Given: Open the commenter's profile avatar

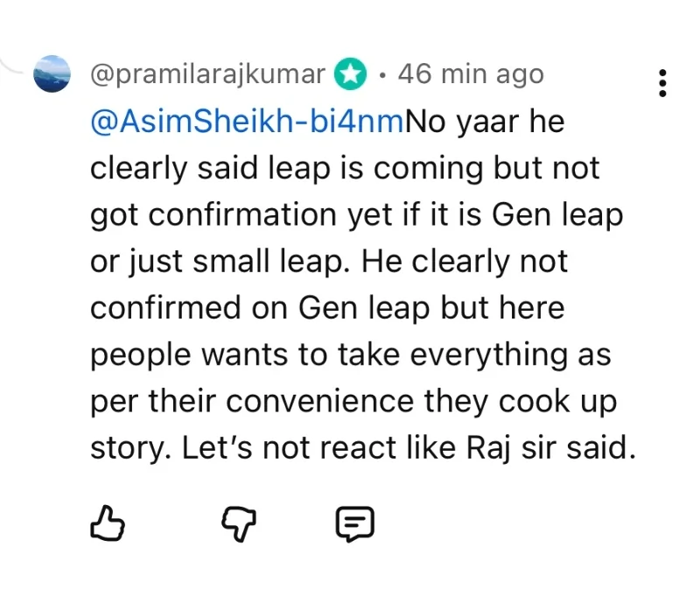Looking at the screenshot, I should point(52,74).
